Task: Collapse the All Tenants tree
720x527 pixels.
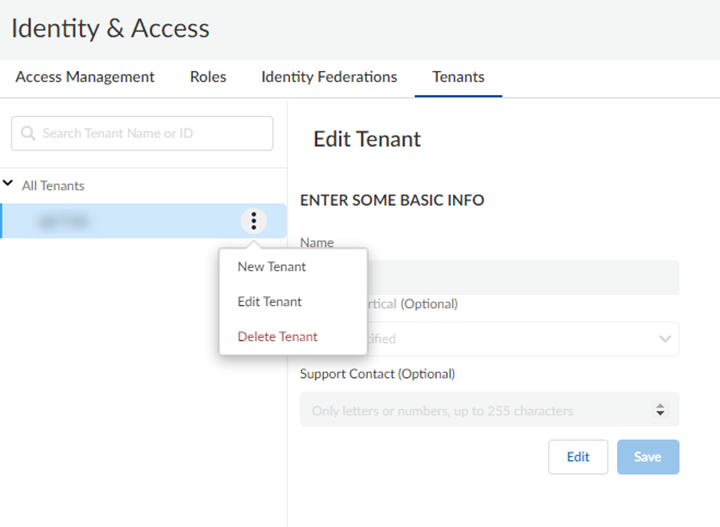Action: pyautogui.click(x=9, y=185)
